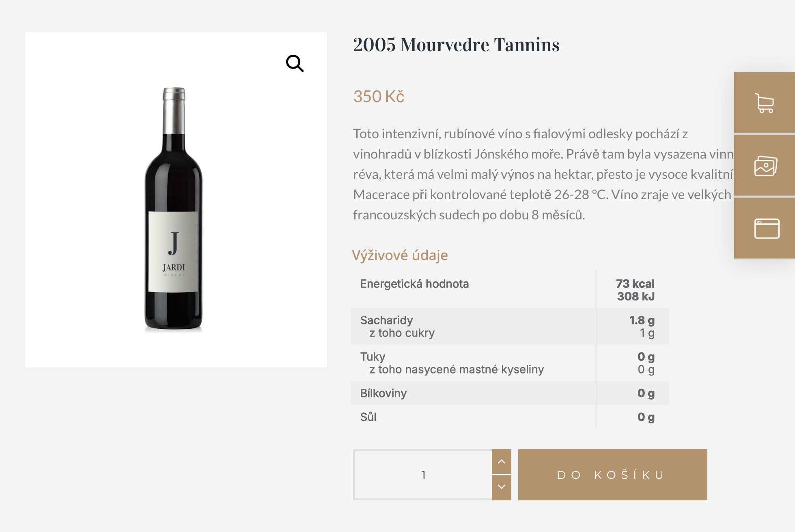Click the 73 kcal energy value
This screenshot has width=795, height=532.
point(635,283)
